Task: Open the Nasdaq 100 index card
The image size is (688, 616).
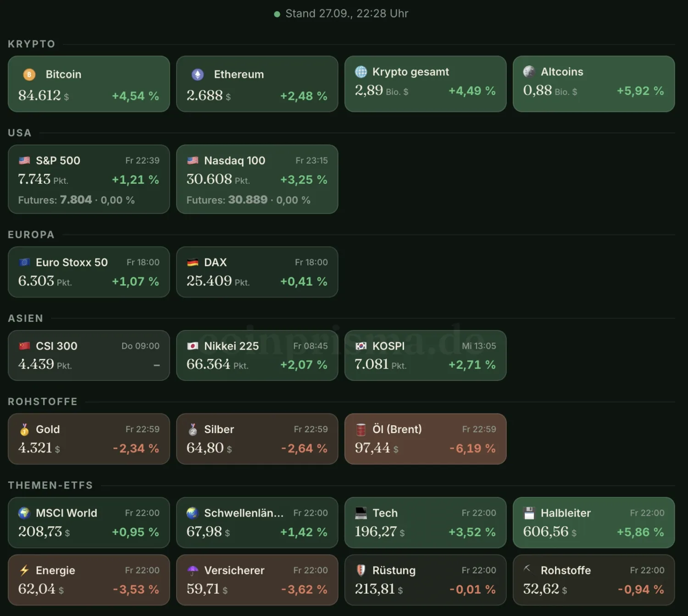Action: click(257, 179)
